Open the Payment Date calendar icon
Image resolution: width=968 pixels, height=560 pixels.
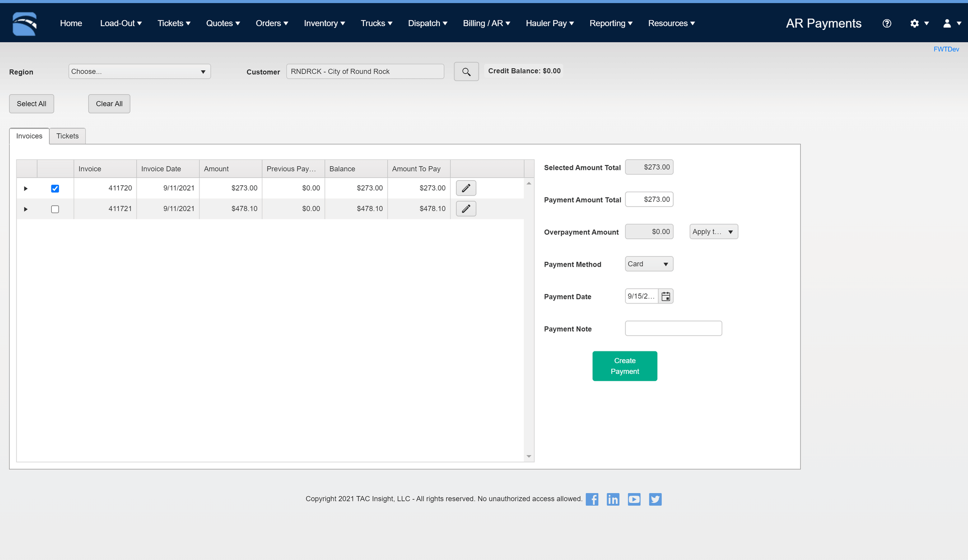(x=665, y=296)
